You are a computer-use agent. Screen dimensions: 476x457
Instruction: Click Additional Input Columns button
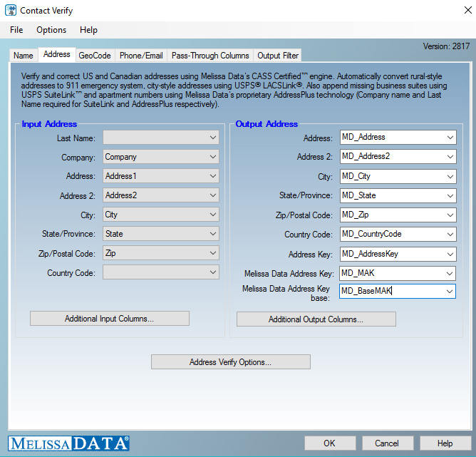[110, 318]
